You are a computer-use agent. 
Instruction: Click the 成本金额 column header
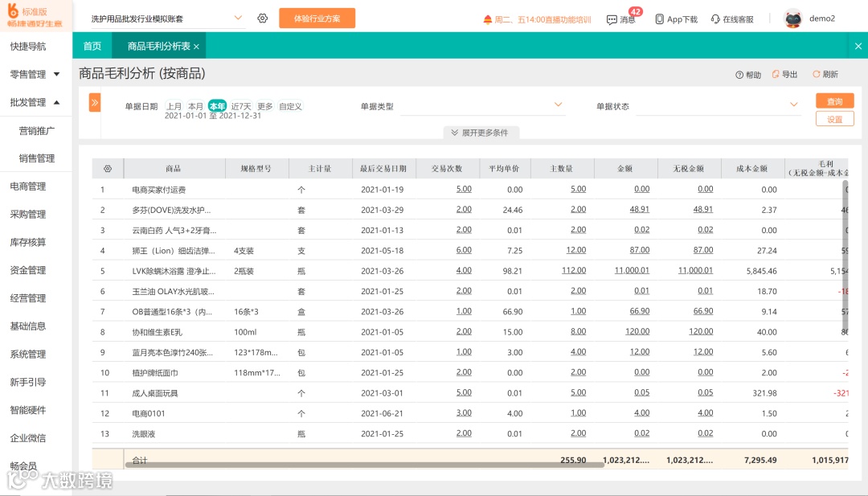pos(752,168)
